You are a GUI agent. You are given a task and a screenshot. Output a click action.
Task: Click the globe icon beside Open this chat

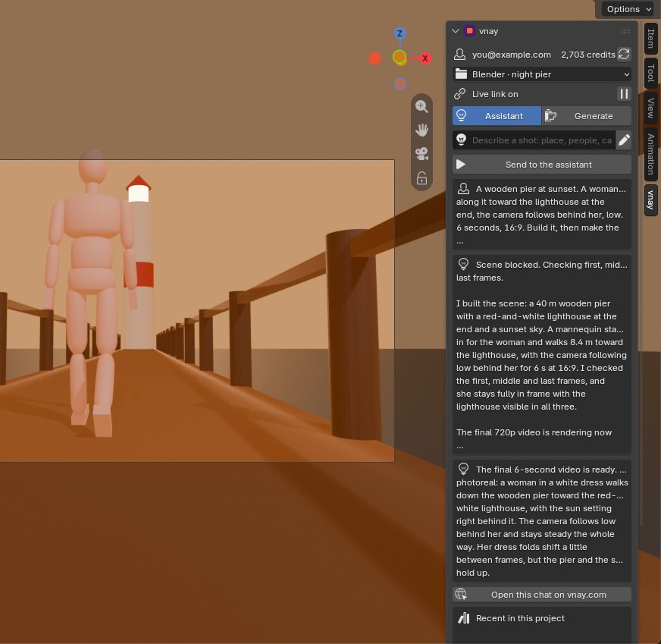461,594
